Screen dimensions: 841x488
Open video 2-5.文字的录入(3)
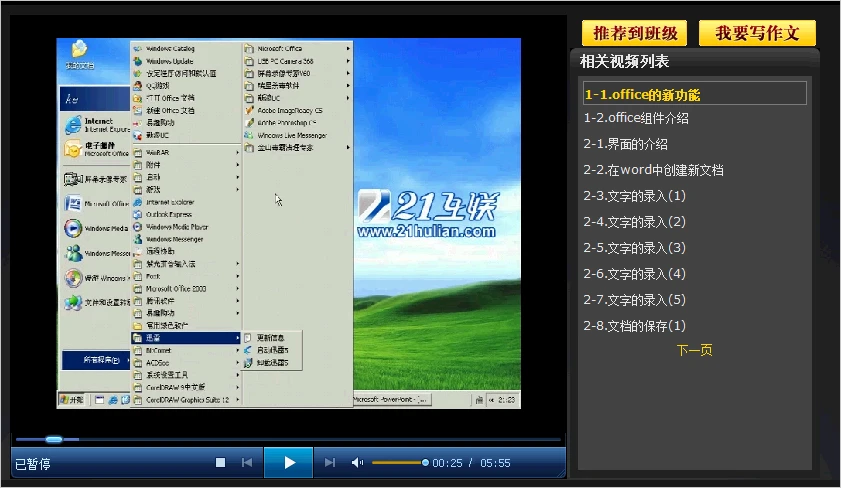635,248
